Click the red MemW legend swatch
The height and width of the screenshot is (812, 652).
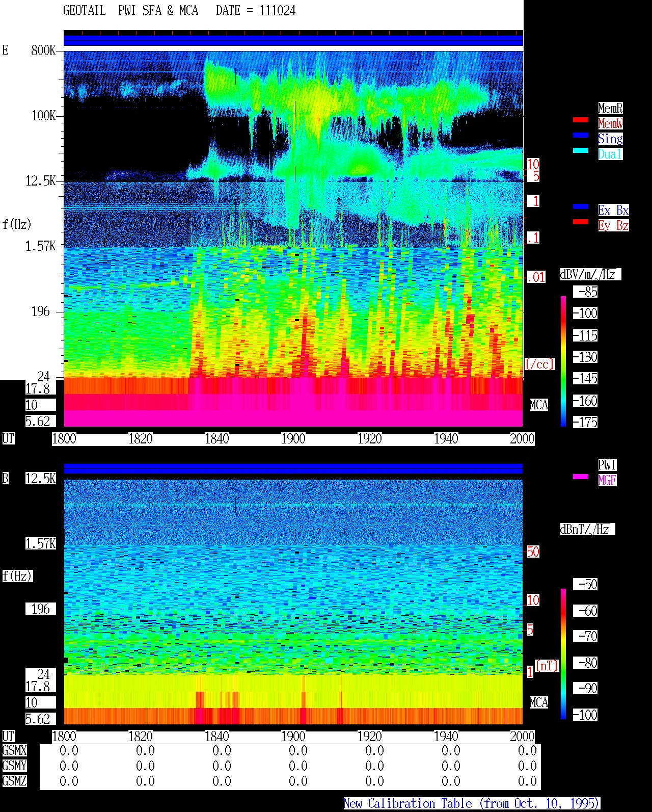[581, 120]
